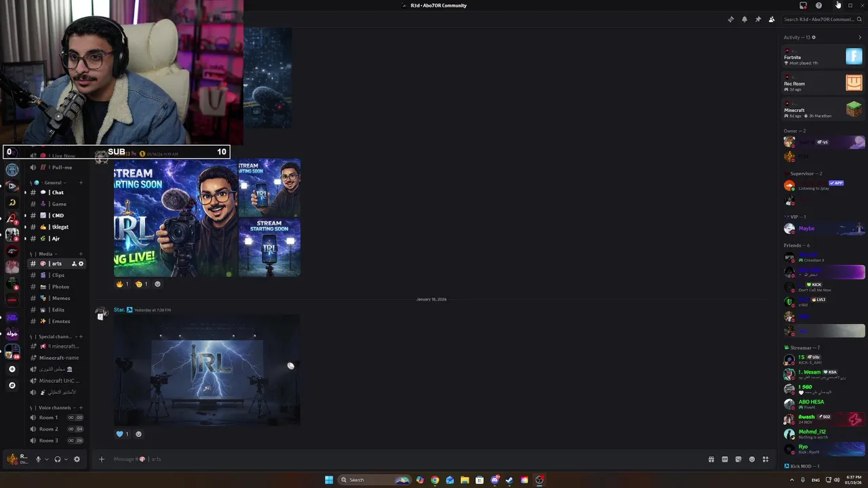This screenshot has width=868, height=488.
Task: Create channel in Voice channels category plus
Action: point(81,407)
